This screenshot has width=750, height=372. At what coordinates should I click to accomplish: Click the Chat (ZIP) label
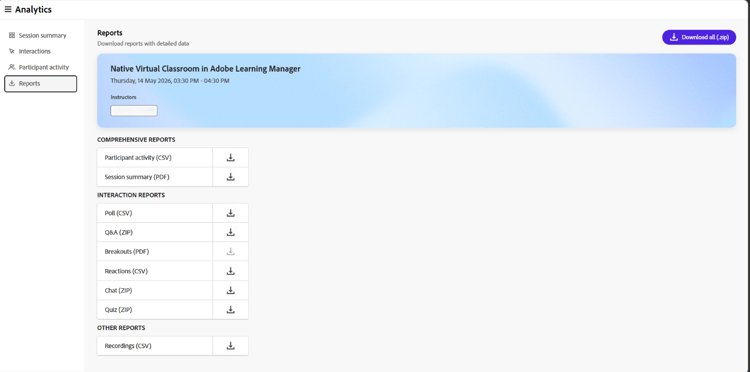pos(118,290)
